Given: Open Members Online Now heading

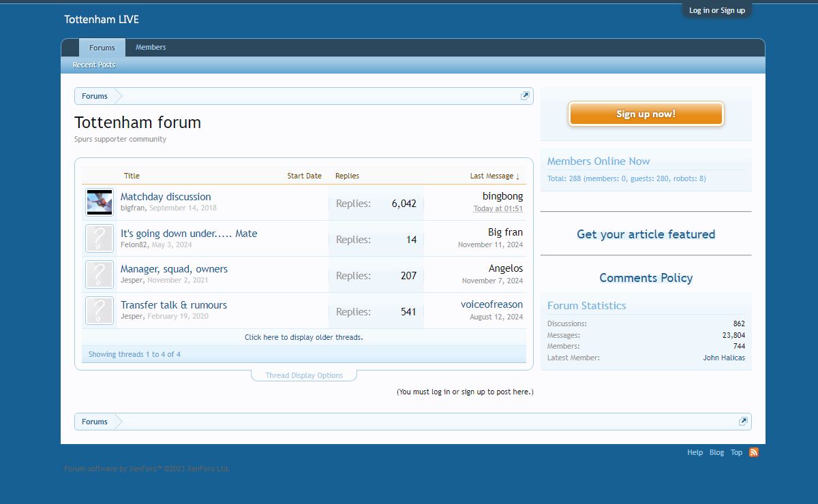Looking at the screenshot, I should coord(599,161).
